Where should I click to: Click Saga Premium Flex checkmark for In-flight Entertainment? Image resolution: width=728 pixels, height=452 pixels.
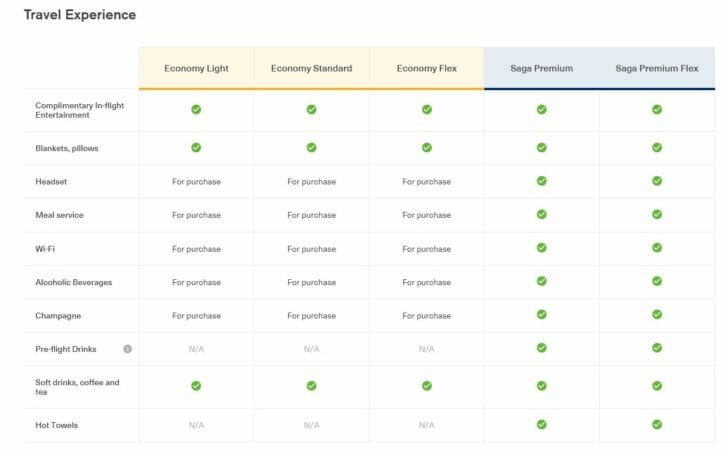[657, 110]
